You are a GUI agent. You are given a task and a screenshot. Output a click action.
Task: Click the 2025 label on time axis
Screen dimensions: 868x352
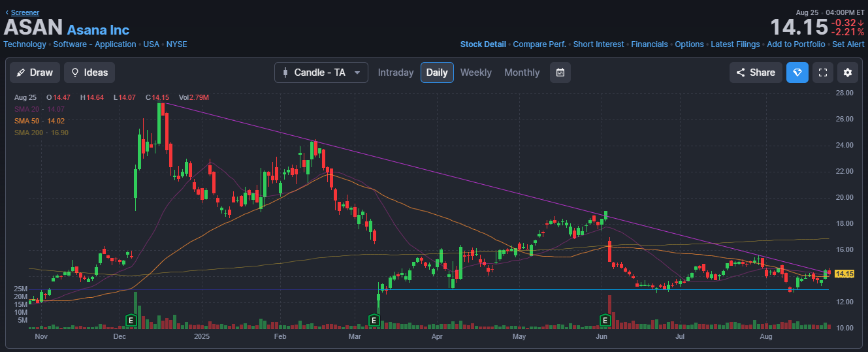pos(203,337)
